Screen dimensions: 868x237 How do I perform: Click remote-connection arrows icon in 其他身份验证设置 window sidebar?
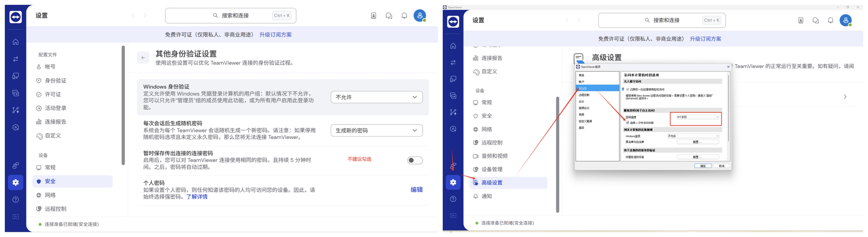16,59
